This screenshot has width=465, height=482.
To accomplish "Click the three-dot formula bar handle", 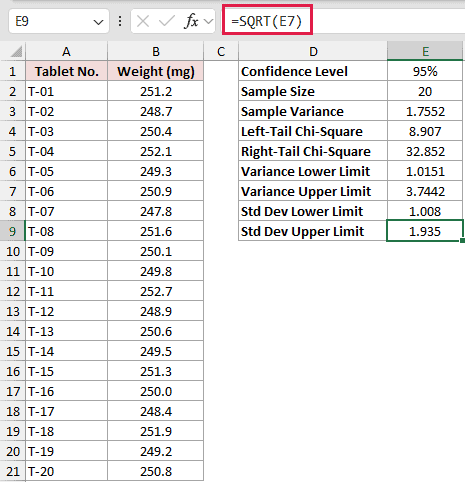I will point(120,21).
